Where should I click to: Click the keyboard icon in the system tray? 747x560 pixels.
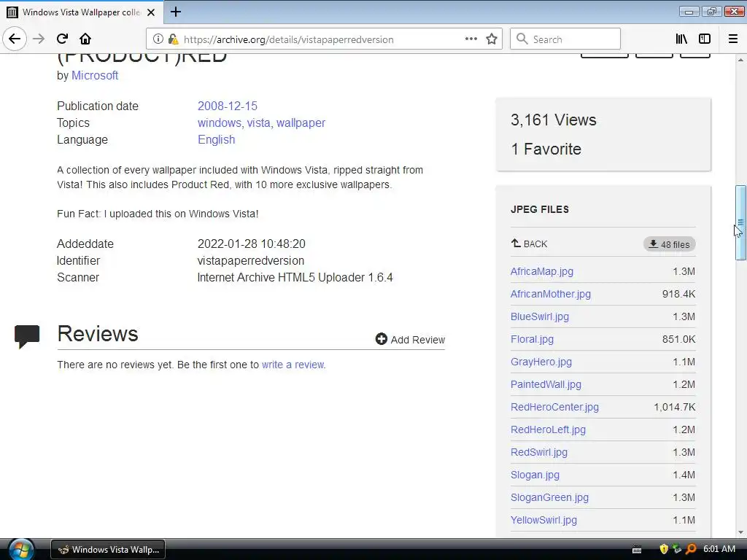pyautogui.click(x=637, y=550)
